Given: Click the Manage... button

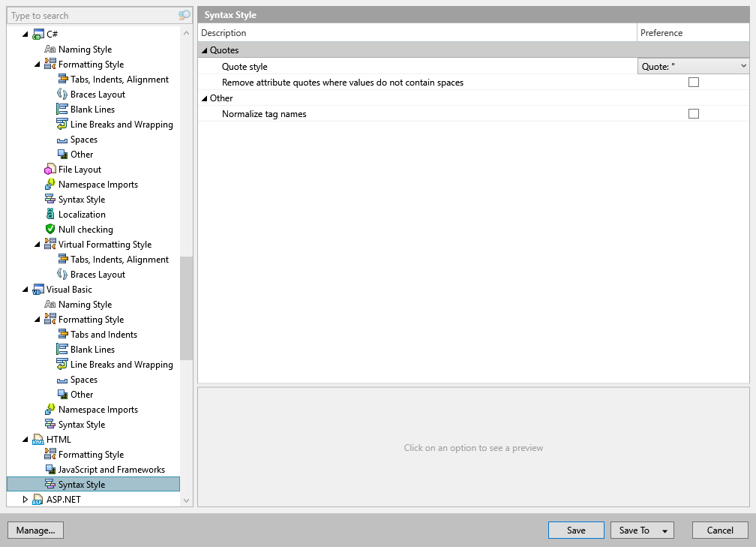Looking at the screenshot, I should click(36, 530).
